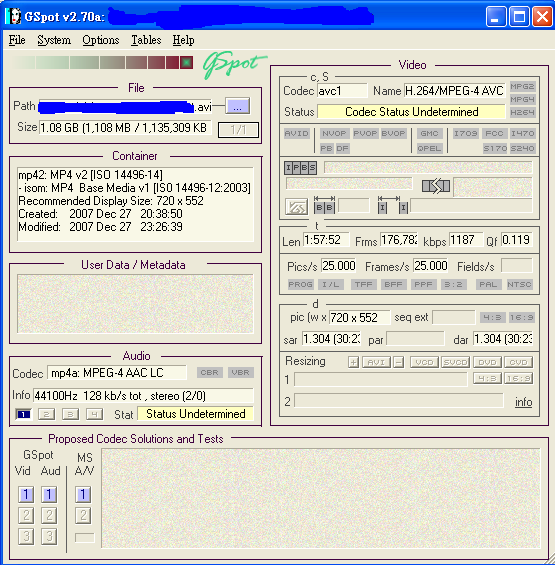Click the I-I keyframe distance icon
This screenshot has width=555, height=565.
click(x=393, y=205)
